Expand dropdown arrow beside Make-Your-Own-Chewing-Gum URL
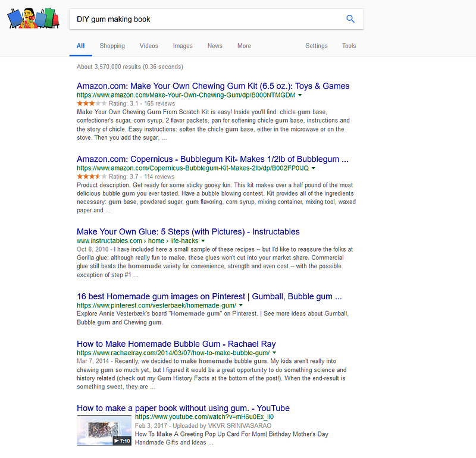The width and height of the screenshot is (476, 458). click(x=300, y=95)
